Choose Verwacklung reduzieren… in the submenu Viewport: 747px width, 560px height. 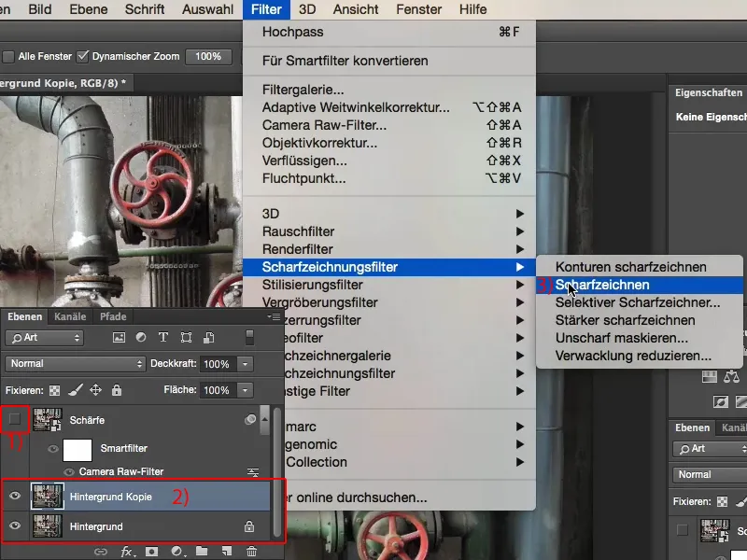point(640,356)
